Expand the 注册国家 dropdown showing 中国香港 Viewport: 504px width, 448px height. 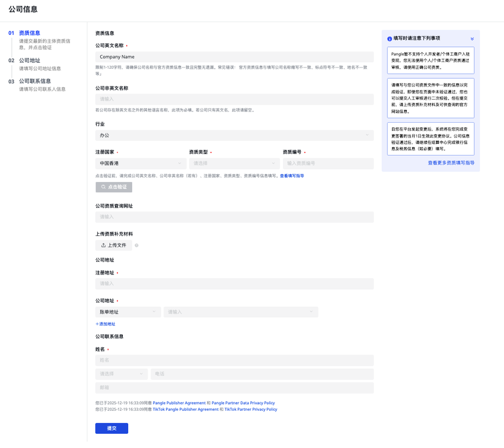(x=141, y=164)
